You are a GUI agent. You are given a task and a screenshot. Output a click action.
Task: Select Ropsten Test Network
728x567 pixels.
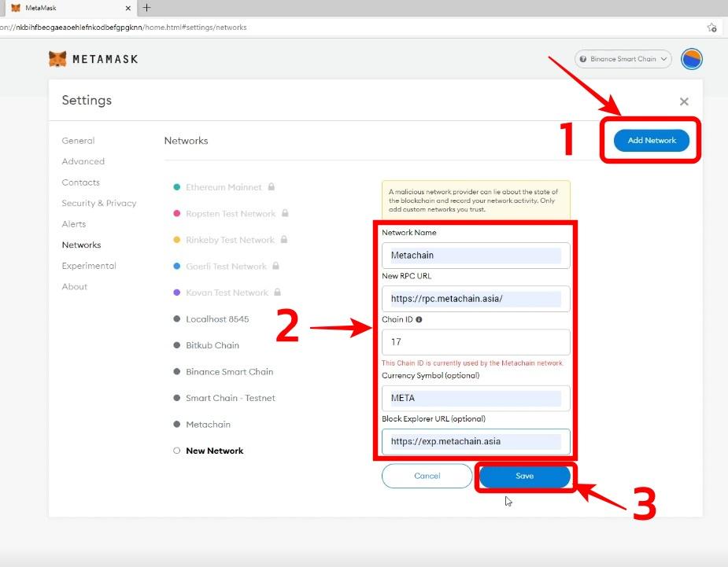(231, 213)
